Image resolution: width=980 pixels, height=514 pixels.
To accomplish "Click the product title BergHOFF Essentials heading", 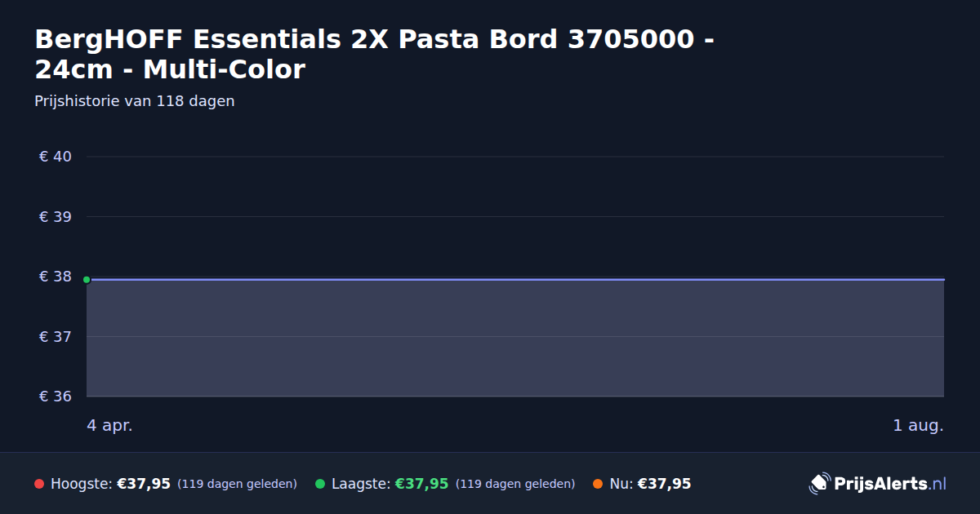I will tap(375, 54).
